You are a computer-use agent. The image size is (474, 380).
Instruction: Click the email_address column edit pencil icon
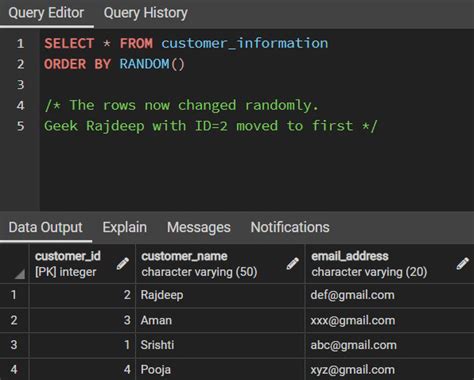(x=462, y=264)
